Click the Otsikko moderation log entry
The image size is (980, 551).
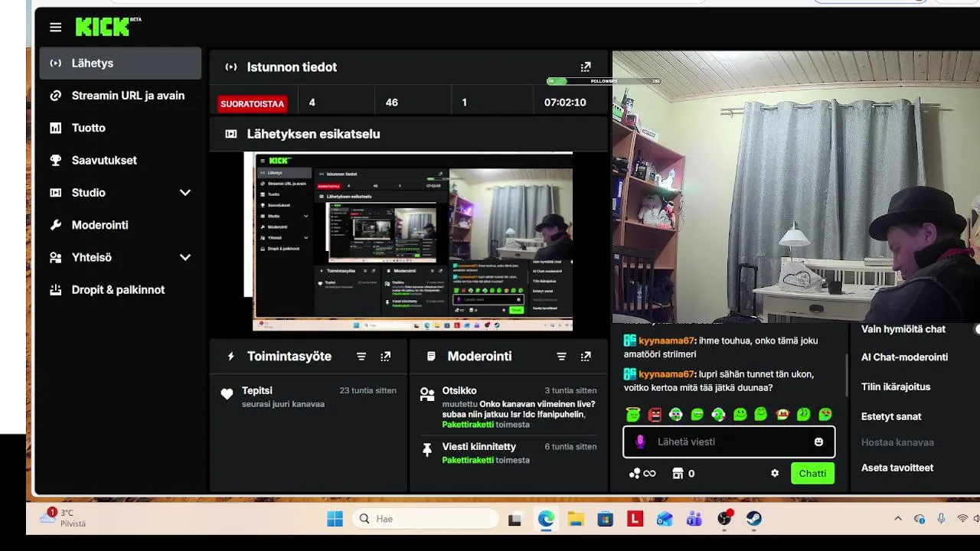click(x=508, y=407)
